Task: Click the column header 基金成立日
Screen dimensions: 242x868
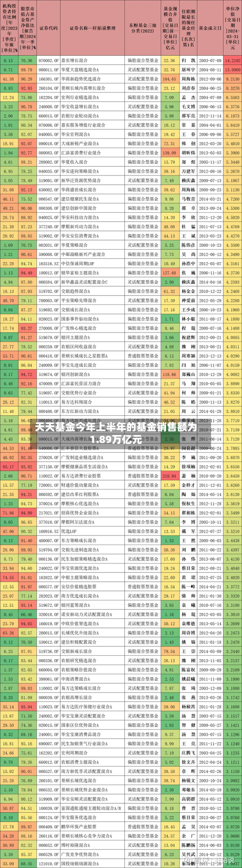Action: pyautogui.click(x=210, y=28)
